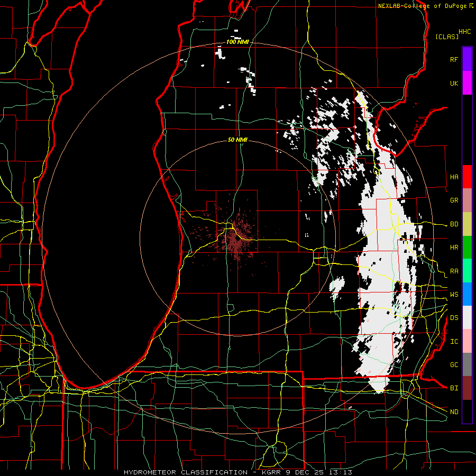The height and width of the screenshot is (476, 476).
Task: Pick the HR green legend block
Action: click(467, 247)
